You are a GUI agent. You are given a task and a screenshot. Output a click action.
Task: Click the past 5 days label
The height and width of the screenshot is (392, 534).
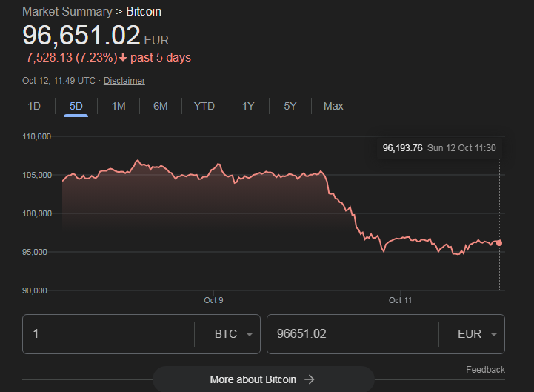(161, 57)
